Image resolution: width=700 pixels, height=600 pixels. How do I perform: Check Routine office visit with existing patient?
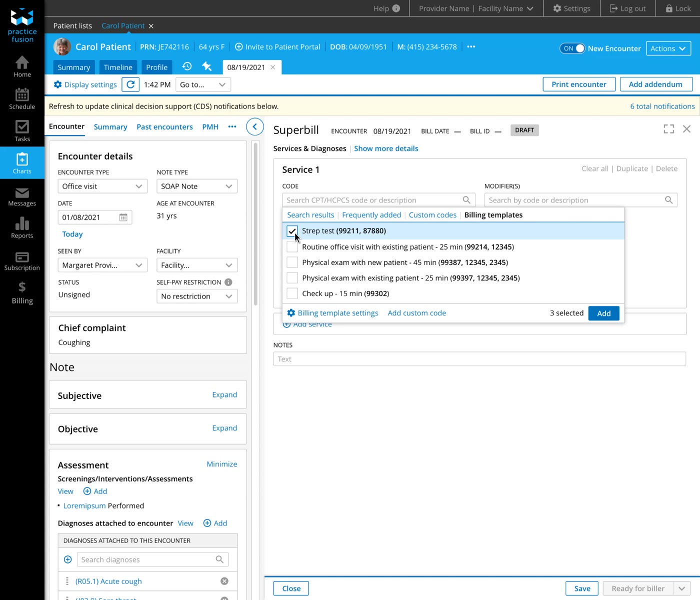pyautogui.click(x=292, y=247)
